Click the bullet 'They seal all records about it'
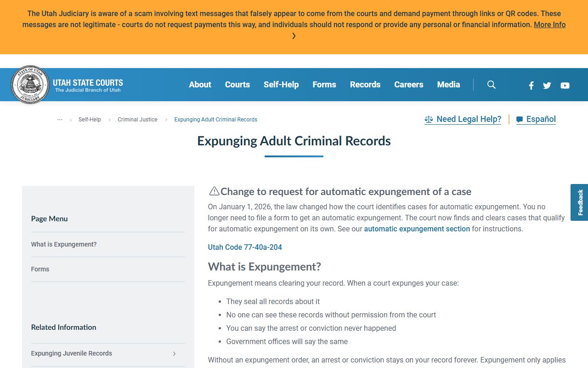The height and width of the screenshot is (368, 588). [x=273, y=302]
